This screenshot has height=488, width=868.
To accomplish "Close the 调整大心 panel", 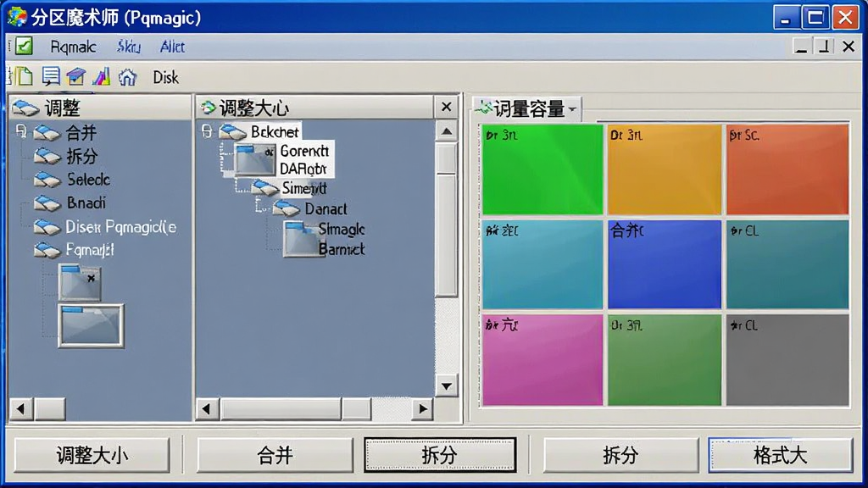I will coord(446,107).
